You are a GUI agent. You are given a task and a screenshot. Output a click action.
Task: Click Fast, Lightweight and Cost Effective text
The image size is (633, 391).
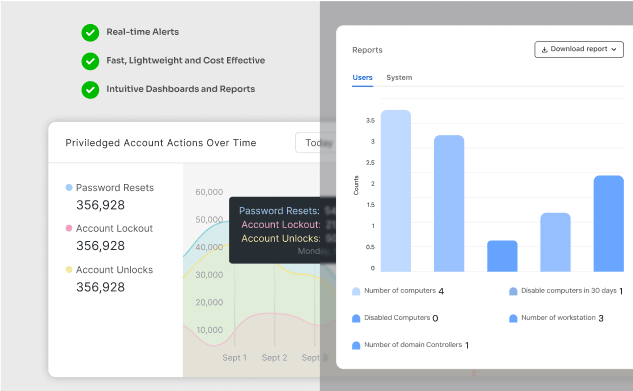(186, 61)
